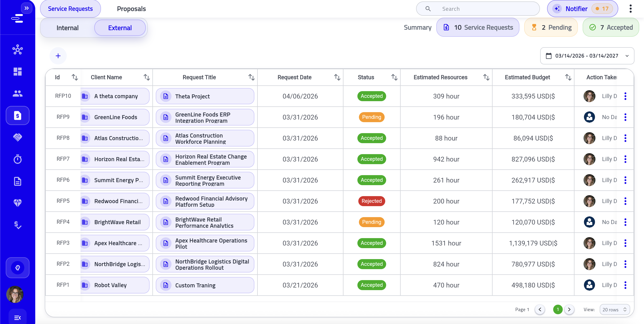Open the documents icon in sidebar
Screen dimensions: 644x324
pyautogui.click(x=17, y=181)
